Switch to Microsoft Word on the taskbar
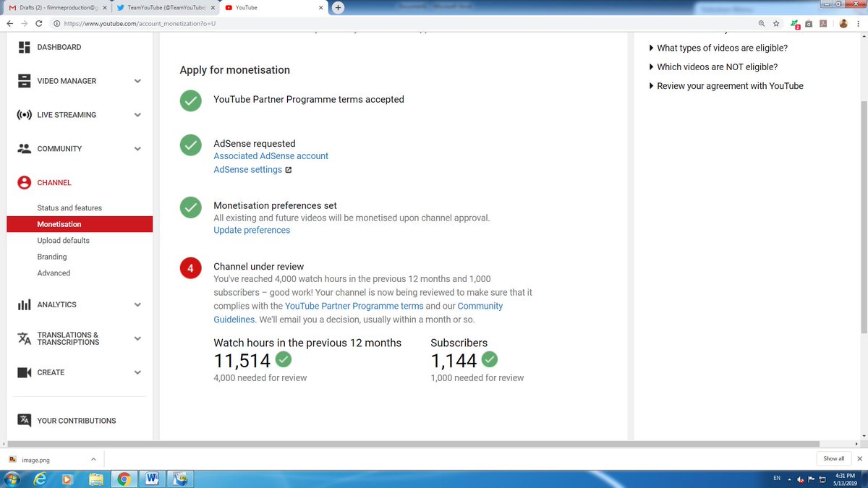This screenshot has width=868, height=488. pyautogui.click(x=152, y=479)
